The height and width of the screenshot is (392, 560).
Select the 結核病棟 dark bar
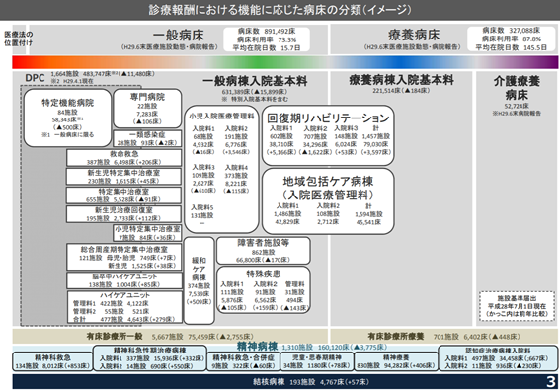pos(285,382)
